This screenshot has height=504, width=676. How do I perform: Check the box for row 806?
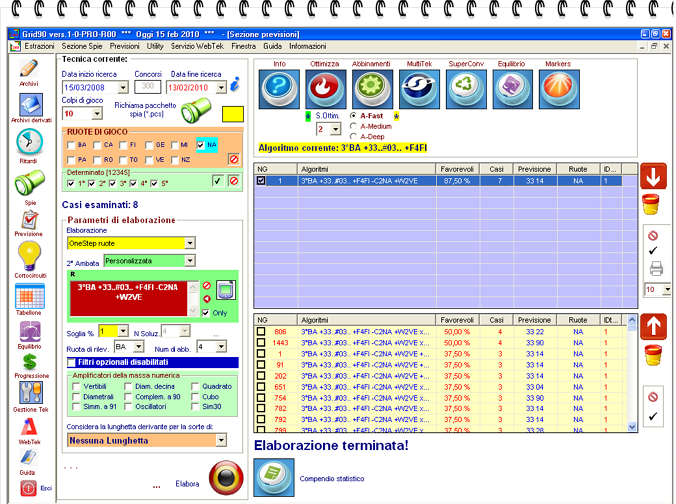click(261, 332)
